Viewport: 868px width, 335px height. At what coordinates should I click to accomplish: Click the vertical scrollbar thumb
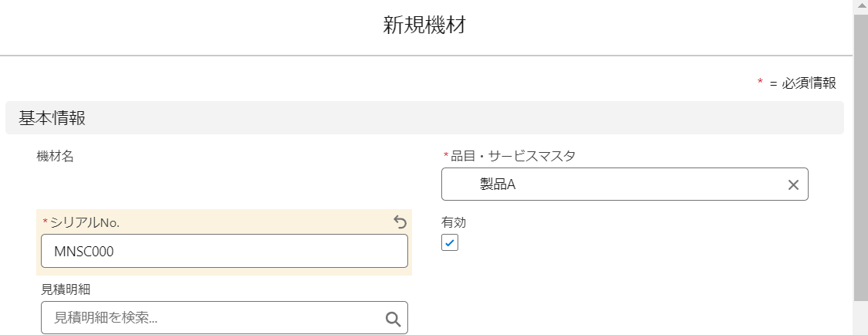(x=860, y=154)
